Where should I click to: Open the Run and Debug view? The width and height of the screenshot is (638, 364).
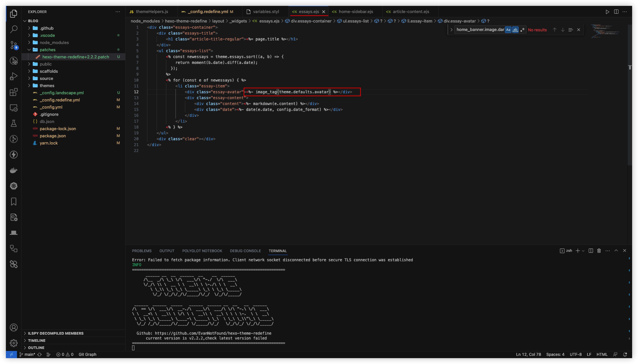click(14, 76)
